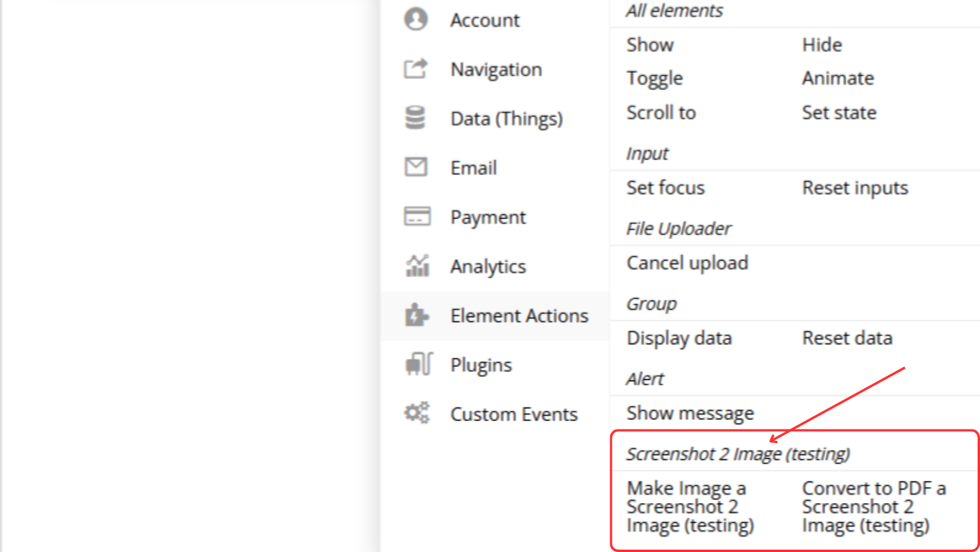Click the Account person icon

[416, 19]
